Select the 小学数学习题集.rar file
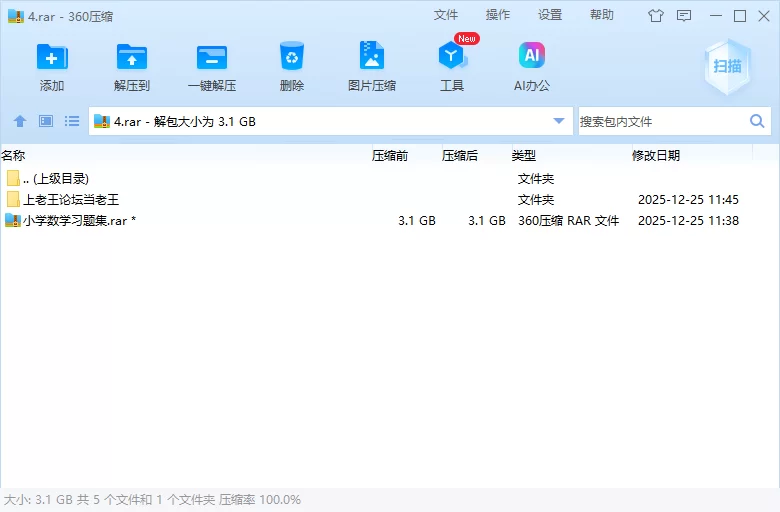Viewport: 780px width, 512px height. click(x=75, y=220)
